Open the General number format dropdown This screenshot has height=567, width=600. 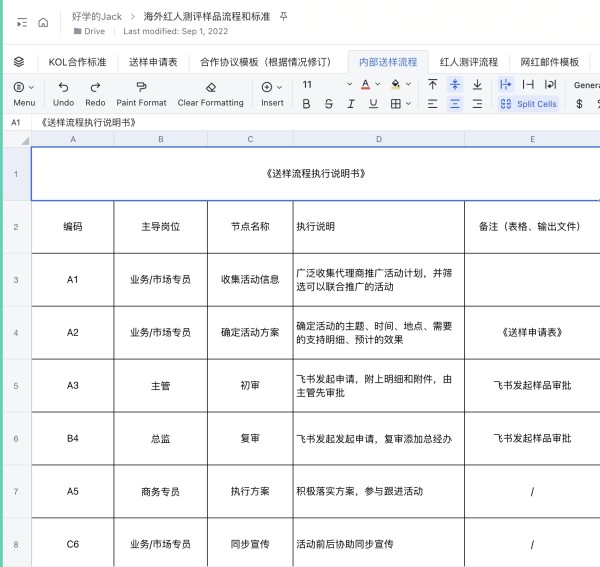[x=586, y=85]
